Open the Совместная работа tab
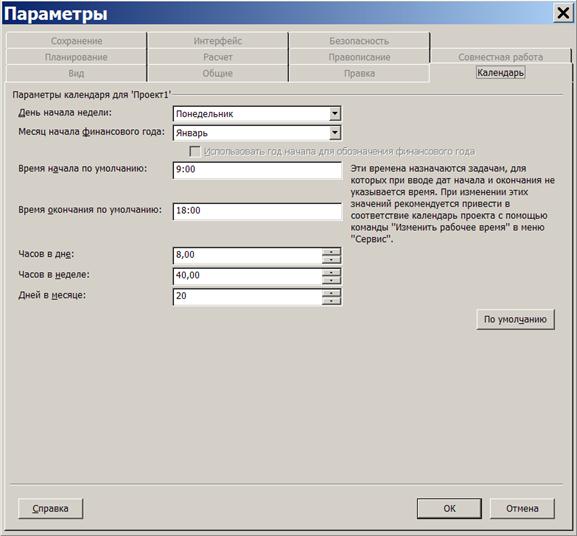Image resolution: width=577 pixels, height=536 pixels. [x=500, y=57]
